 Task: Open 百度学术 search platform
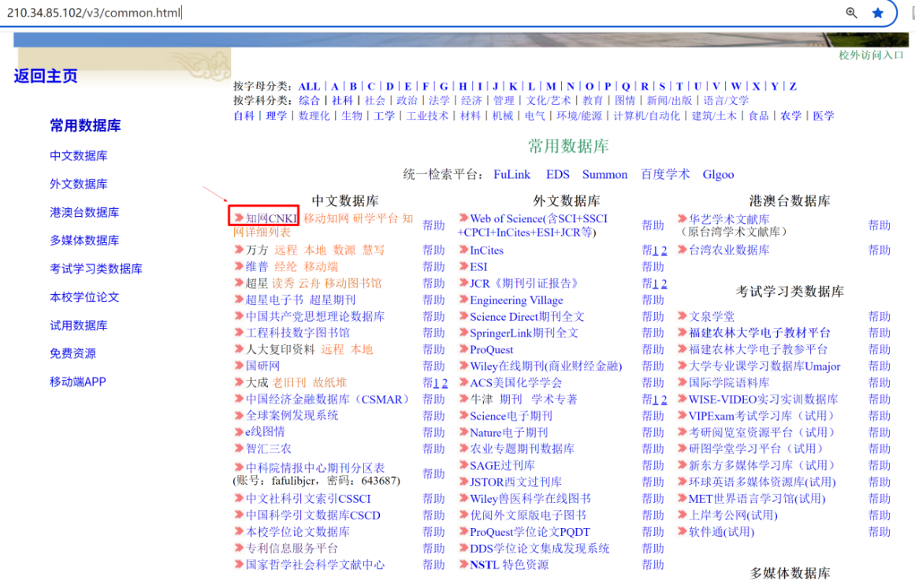665,174
